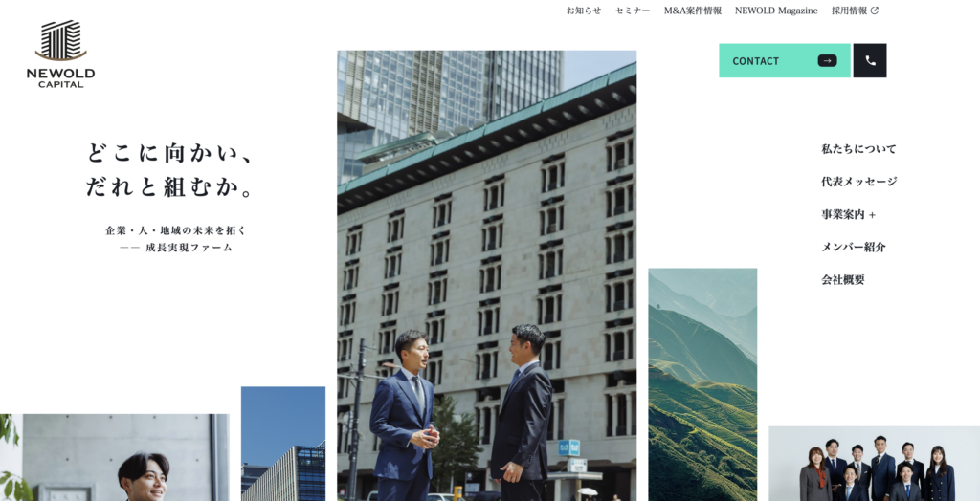This screenshot has width=980, height=501.
Task: Click the blue sky glass building image
Action: [x=283, y=444]
